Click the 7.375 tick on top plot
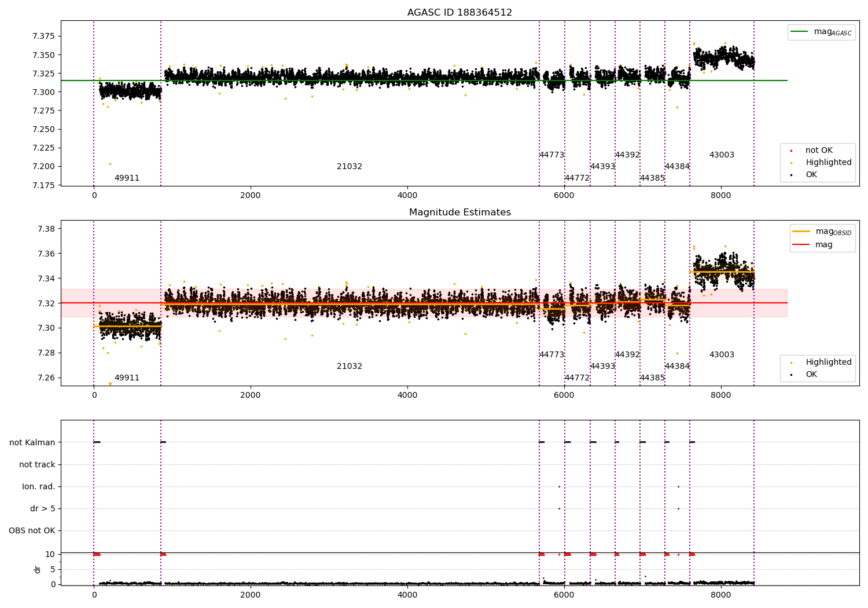 (43, 36)
